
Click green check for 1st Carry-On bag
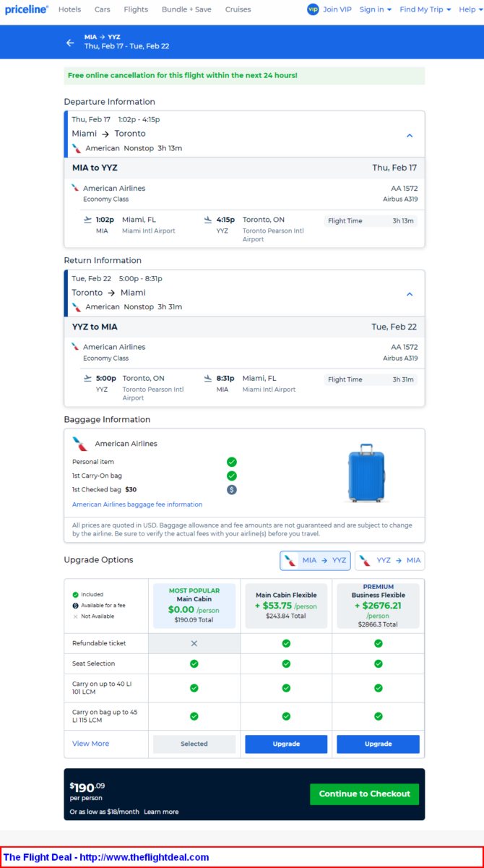tap(232, 476)
